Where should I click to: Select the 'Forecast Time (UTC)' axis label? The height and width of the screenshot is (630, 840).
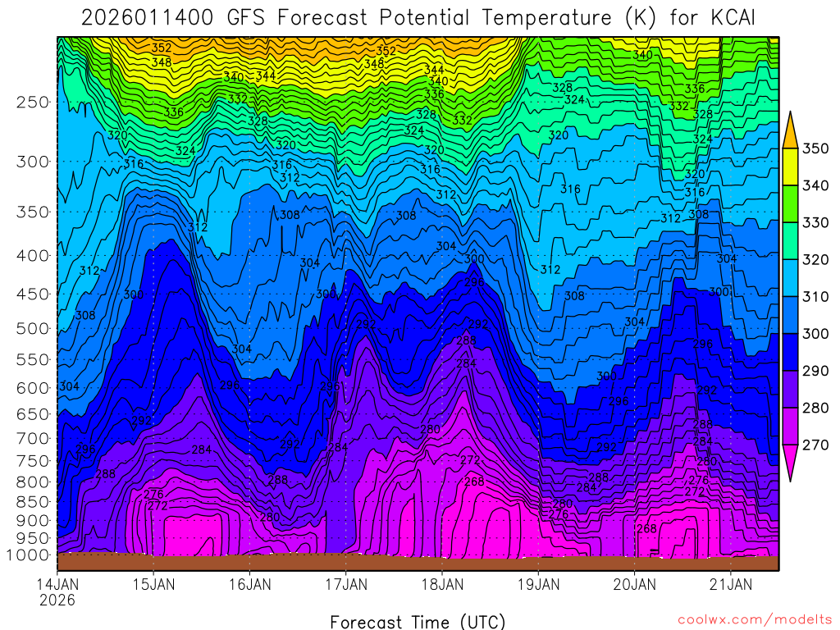[418, 622]
